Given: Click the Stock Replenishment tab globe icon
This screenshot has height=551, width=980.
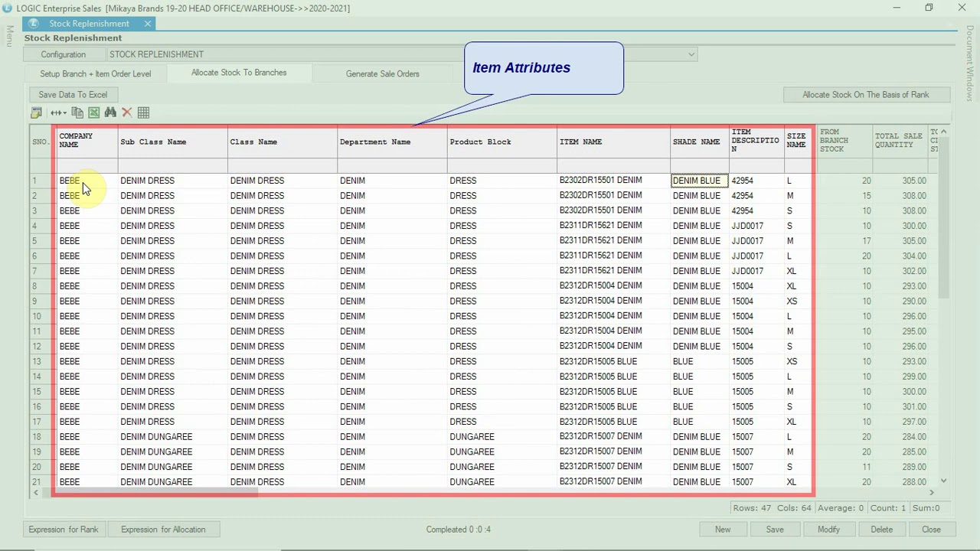Looking at the screenshot, I should [x=33, y=24].
